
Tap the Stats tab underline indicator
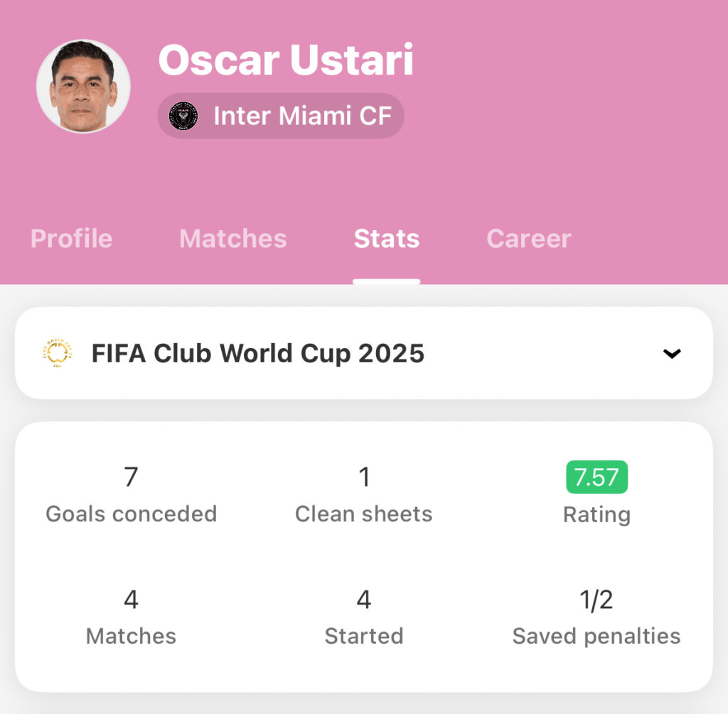(x=386, y=281)
